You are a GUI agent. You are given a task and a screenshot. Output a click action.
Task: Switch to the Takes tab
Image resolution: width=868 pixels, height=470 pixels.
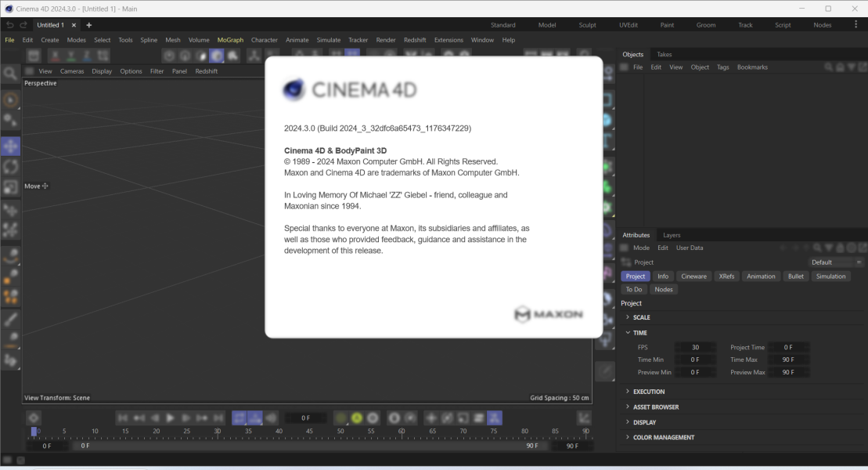click(x=665, y=54)
